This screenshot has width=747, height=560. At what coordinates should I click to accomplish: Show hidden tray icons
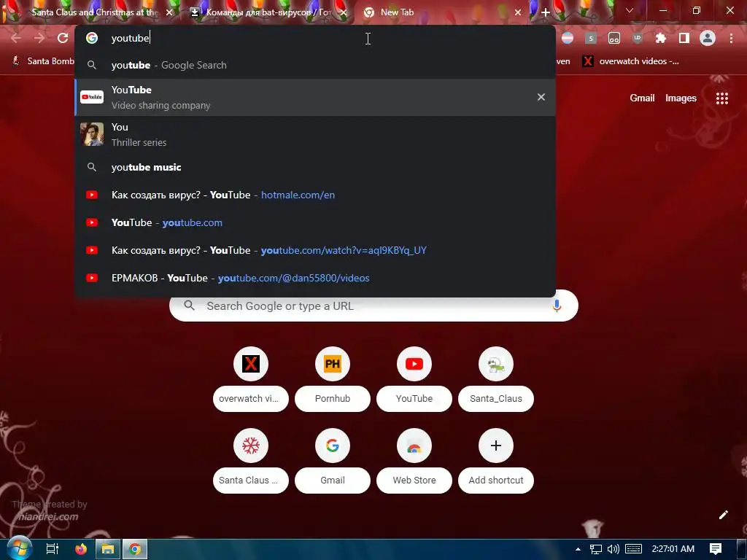pyautogui.click(x=578, y=549)
